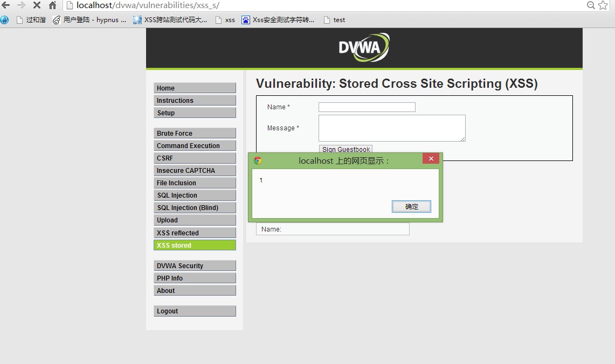
Task: Open the XSS跨站测试代码大 bookmark
Action: click(x=170, y=20)
